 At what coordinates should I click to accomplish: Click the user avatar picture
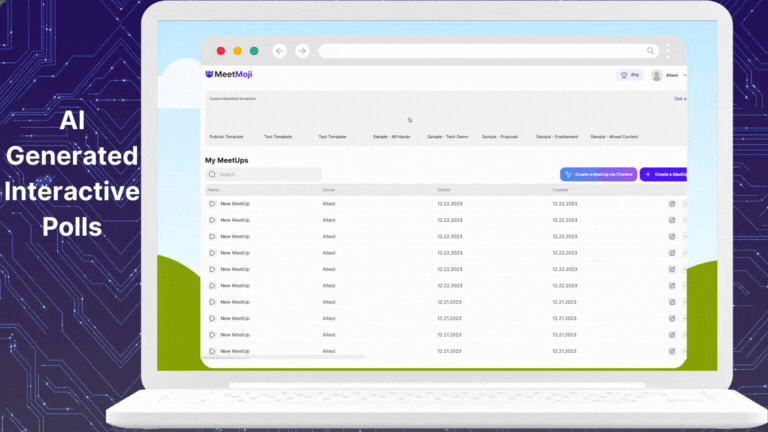click(x=657, y=75)
